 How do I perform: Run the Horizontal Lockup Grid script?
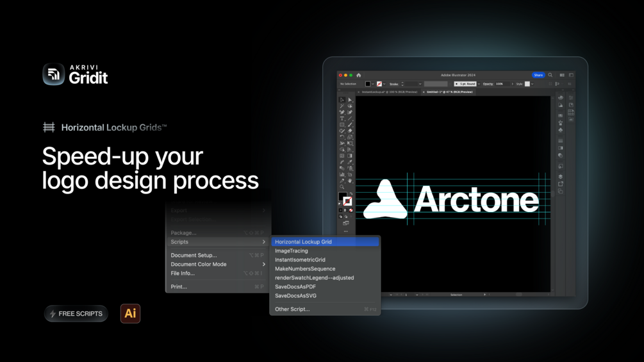tap(325, 242)
